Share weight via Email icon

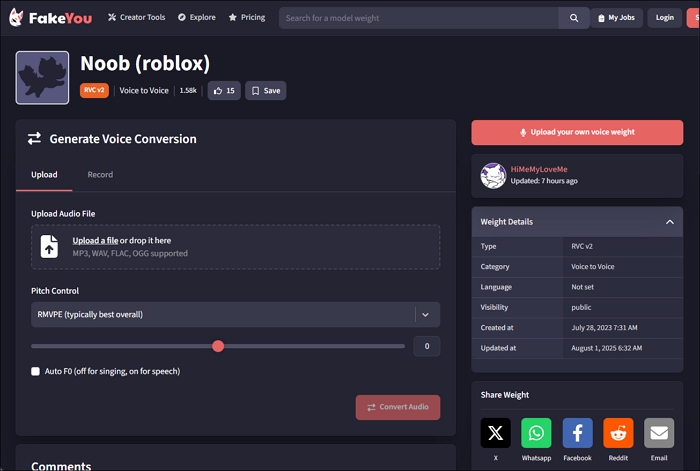(x=659, y=433)
